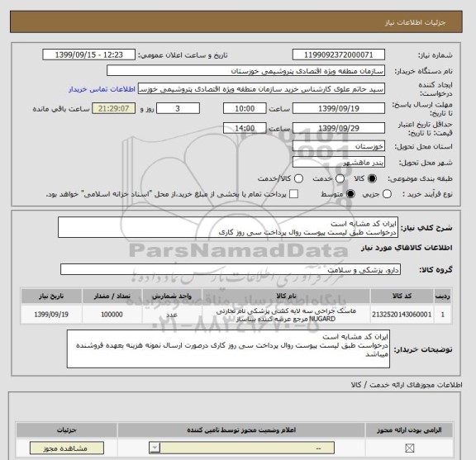Click the delivery province field خوزستان
The width and height of the screenshot is (476, 460).
(339, 146)
